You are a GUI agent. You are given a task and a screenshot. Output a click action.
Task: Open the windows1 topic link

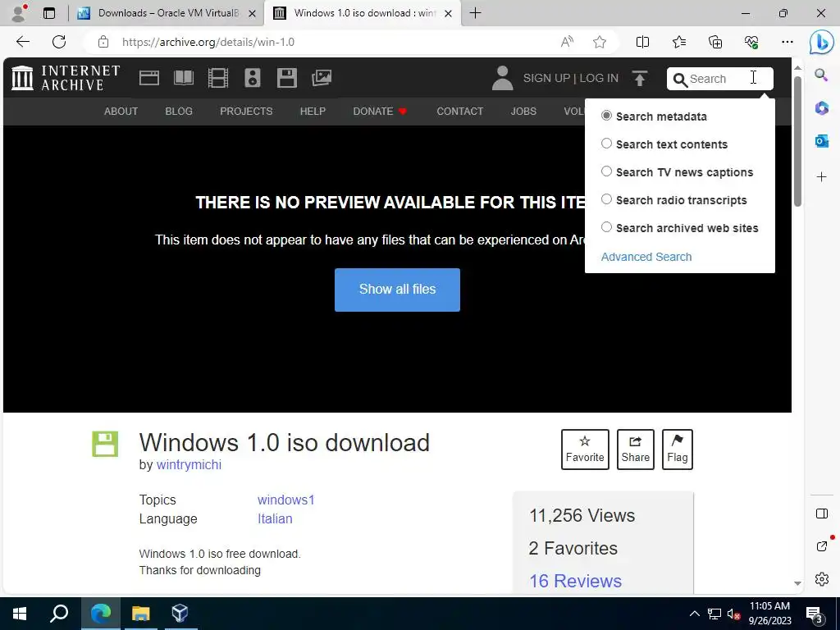[286, 500]
